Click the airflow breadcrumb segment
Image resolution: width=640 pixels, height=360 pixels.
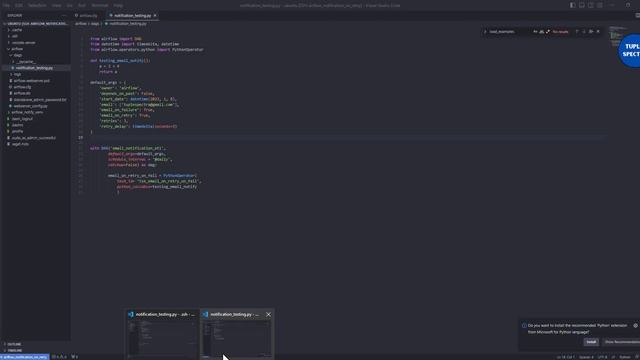click(x=81, y=24)
